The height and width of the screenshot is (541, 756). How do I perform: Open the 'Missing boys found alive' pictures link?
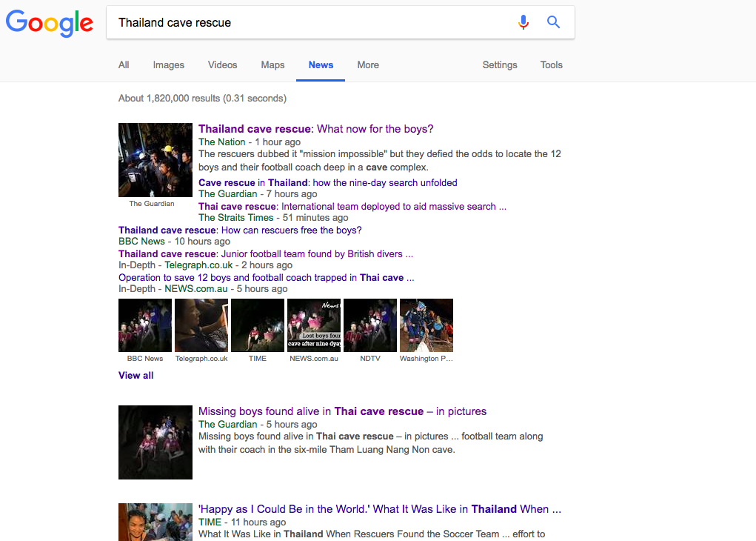point(342,411)
